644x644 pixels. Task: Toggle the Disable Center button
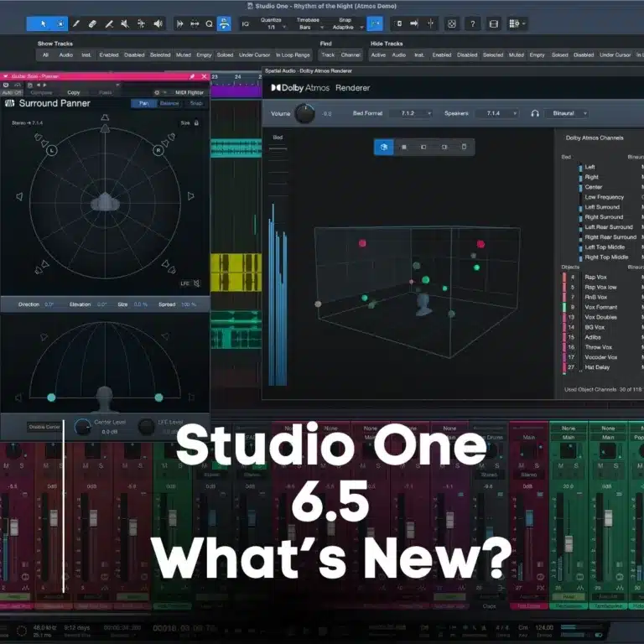pyautogui.click(x=44, y=427)
